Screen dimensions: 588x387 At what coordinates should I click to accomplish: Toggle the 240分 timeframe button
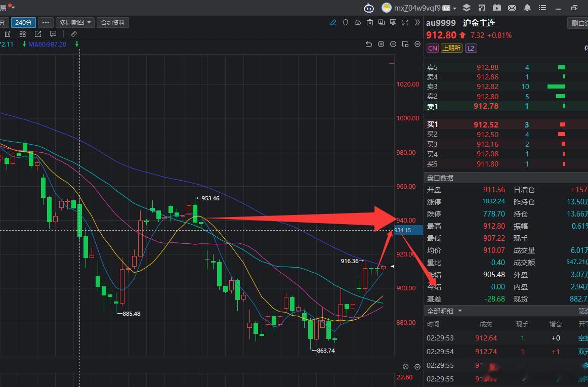coord(23,22)
